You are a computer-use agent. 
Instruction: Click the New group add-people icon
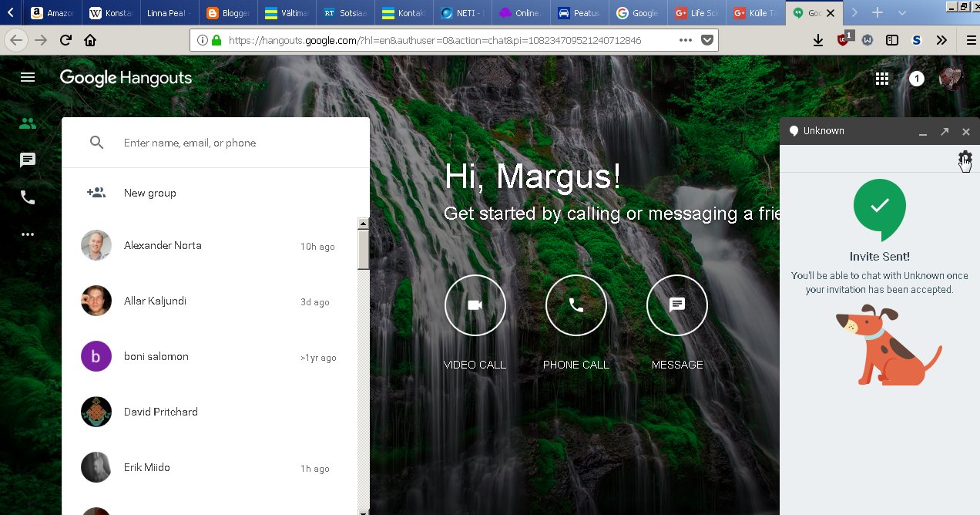[96, 193]
